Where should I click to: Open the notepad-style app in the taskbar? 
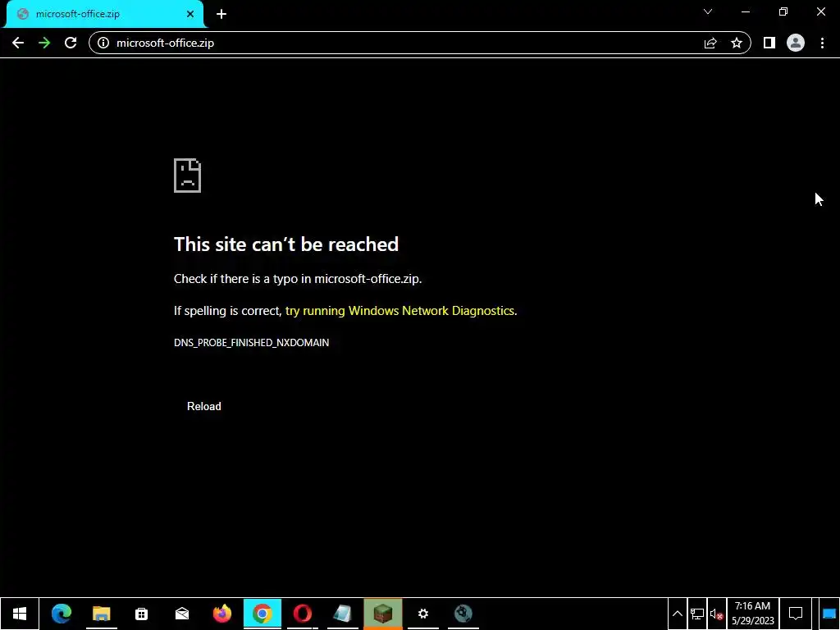pos(342,614)
